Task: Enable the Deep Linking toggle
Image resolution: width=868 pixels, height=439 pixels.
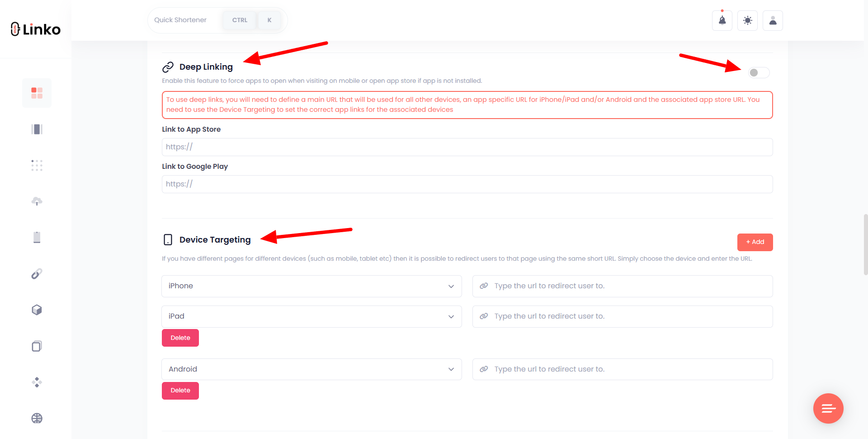Action: pyautogui.click(x=759, y=73)
